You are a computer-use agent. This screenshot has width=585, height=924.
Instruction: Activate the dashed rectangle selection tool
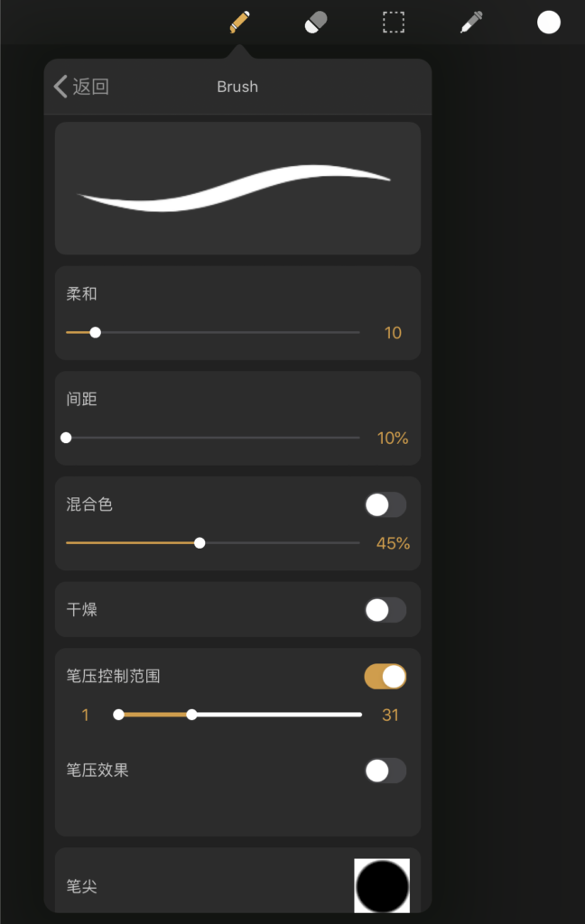tap(394, 23)
